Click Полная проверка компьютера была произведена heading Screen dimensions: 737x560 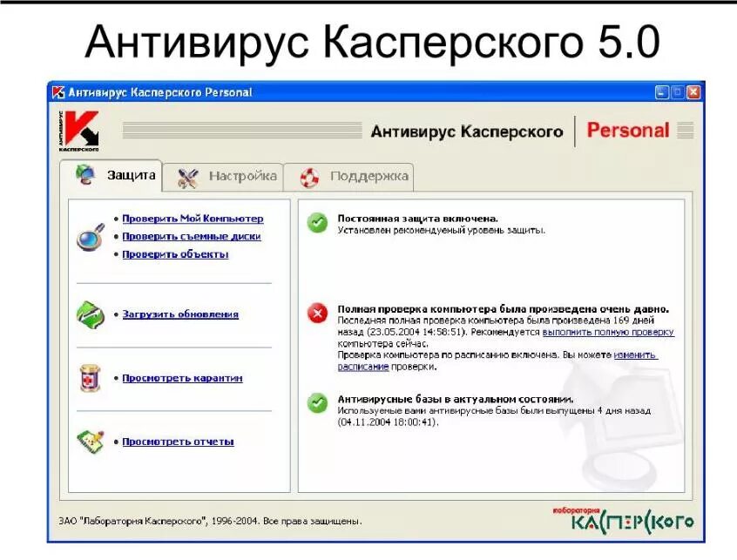pos(503,309)
